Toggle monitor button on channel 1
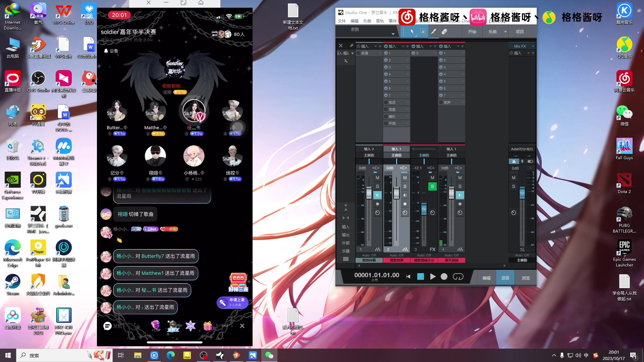 pyautogui.click(x=377, y=195)
